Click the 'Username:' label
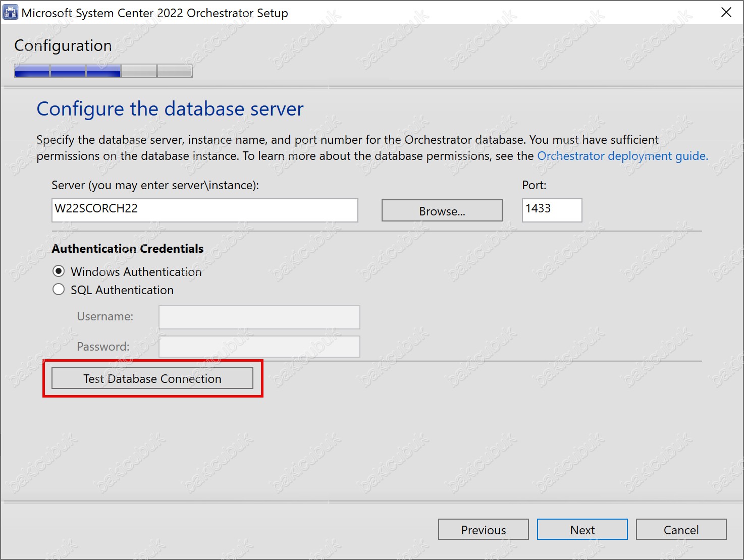744x560 pixels. click(105, 316)
